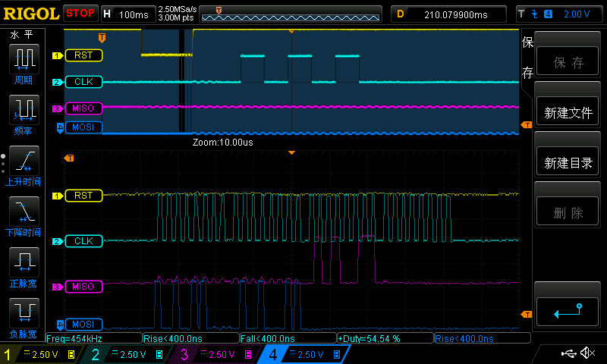Click channel 3 ground marker beside zoomed MISO
The width and height of the screenshot is (607, 364).
(58, 287)
